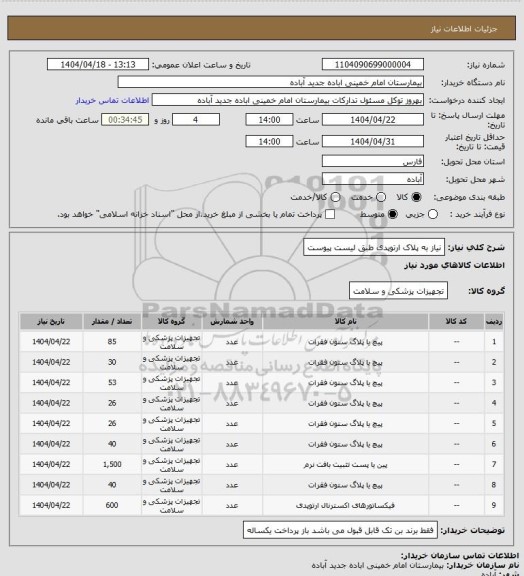Image resolution: width=524 pixels, height=576 pixels.
Task: Click row number 8 cell
Action: point(494,485)
